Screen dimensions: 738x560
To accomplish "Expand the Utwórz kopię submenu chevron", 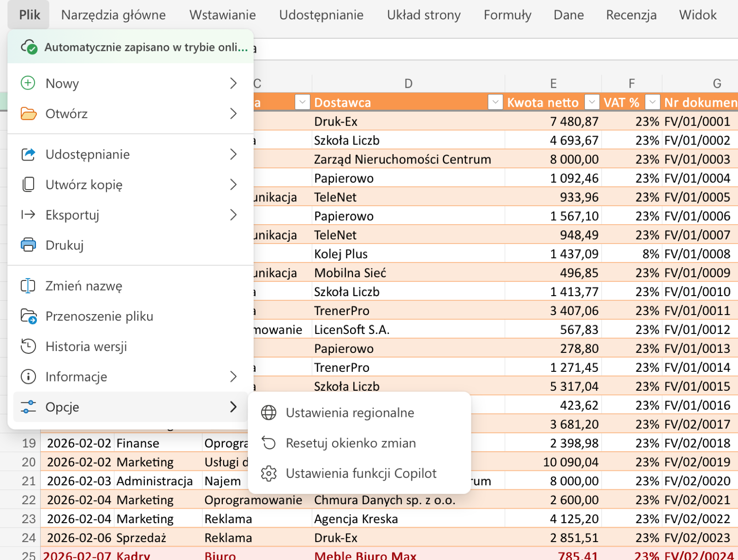I will (233, 185).
